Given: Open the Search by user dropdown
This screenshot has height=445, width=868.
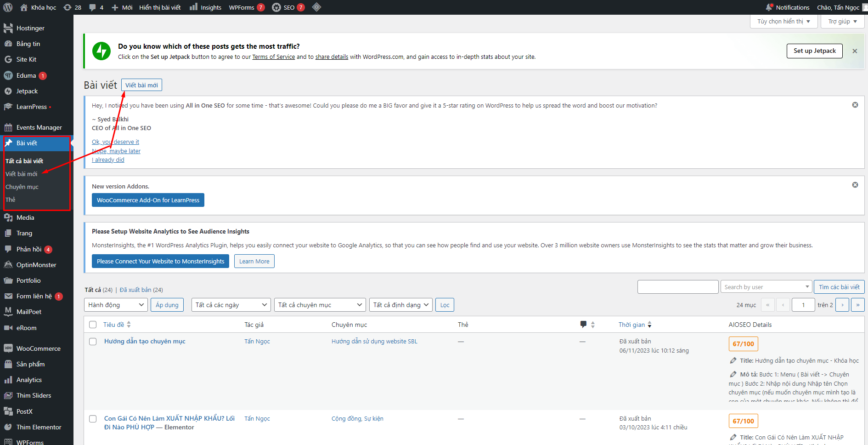Looking at the screenshot, I should (766, 287).
